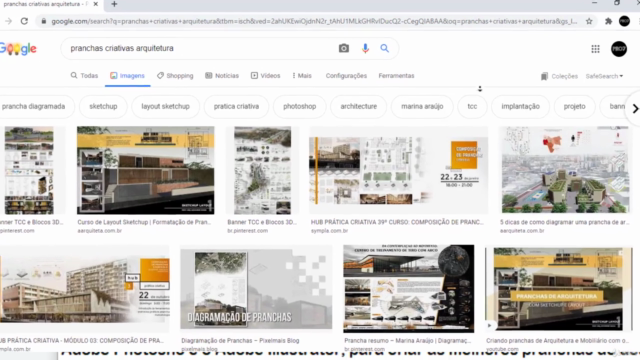Switch to the Shopping tab
Viewport: 640px width, 360px height.
175,76
